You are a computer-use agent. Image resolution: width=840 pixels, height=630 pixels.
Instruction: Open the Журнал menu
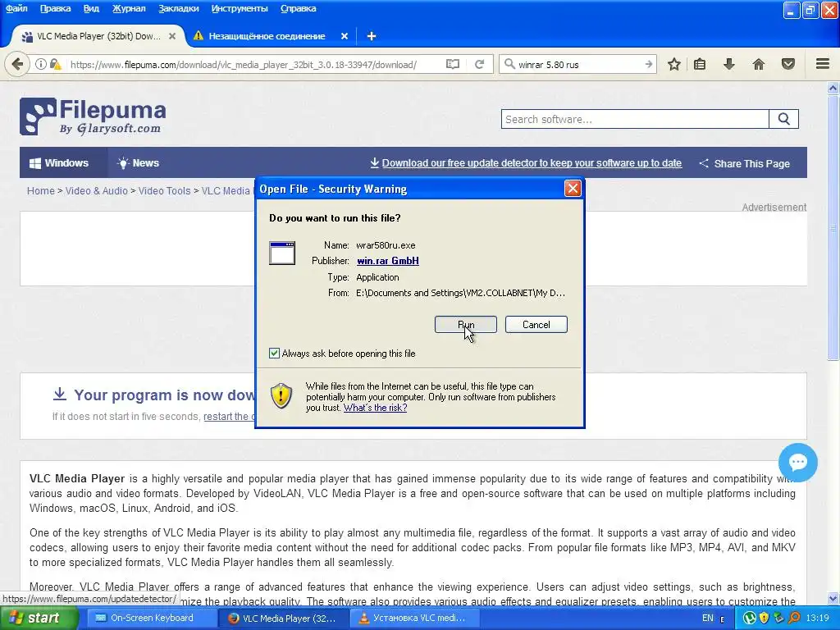[129, 8]
